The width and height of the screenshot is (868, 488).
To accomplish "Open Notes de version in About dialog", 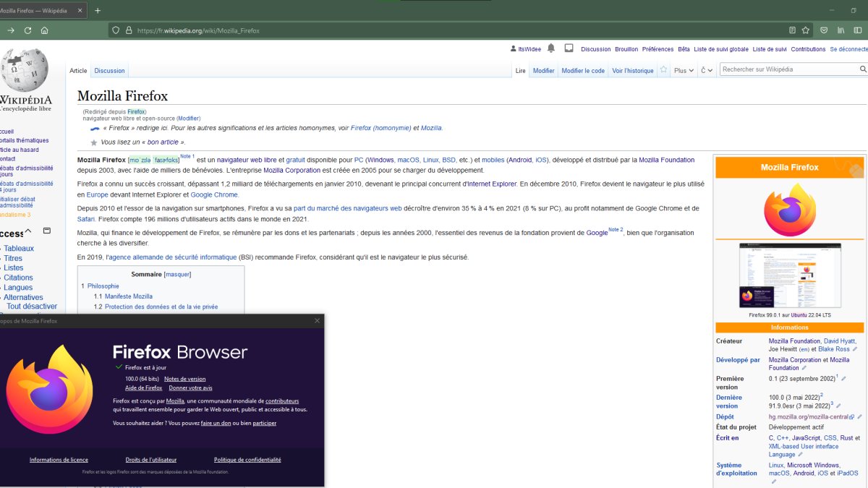I will pyautogui.click(x=184, y=379).
